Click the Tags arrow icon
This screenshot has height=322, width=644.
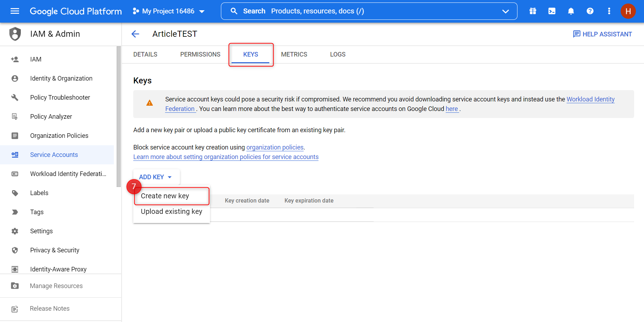click(x=15, y=212)
